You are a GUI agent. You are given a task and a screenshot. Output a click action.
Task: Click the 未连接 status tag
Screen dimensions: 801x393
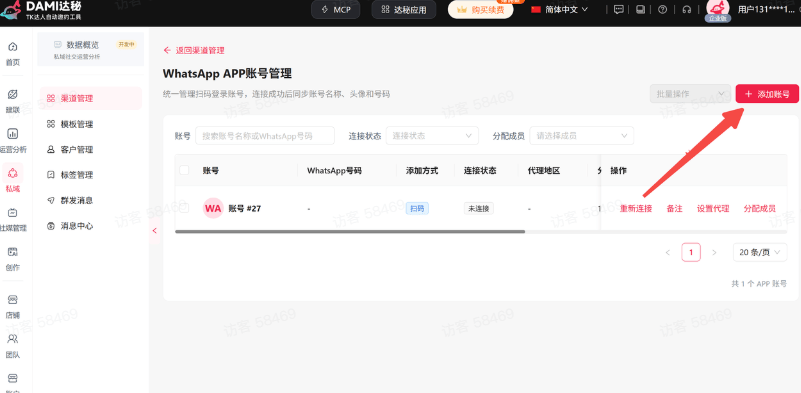pos(479,209)
